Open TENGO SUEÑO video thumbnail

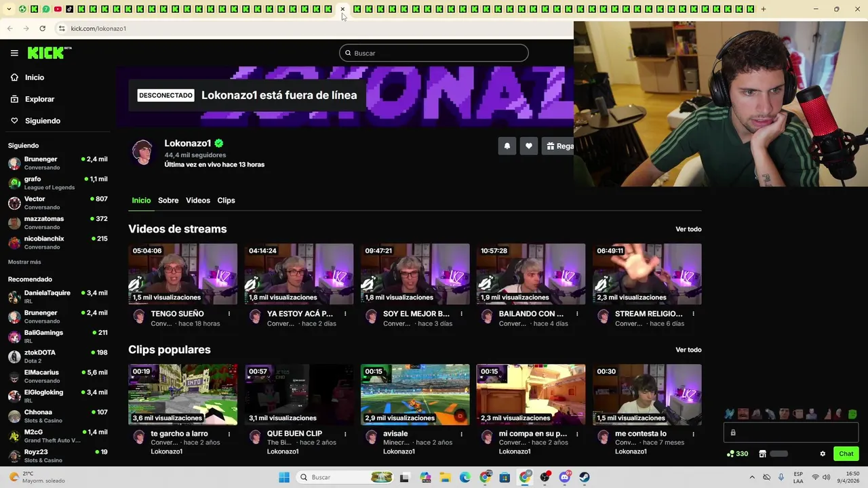(183, 274)
